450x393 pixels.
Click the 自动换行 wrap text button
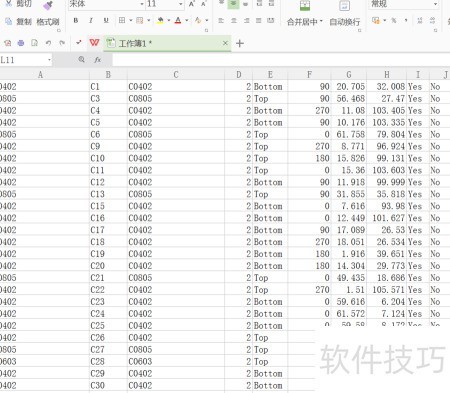pos(344,14)
